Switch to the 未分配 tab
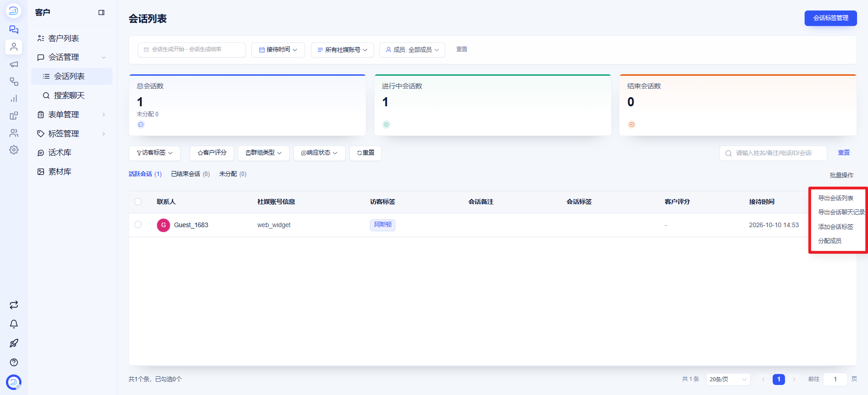Screen dimensions: 868x395 click(x=233, y=174)
